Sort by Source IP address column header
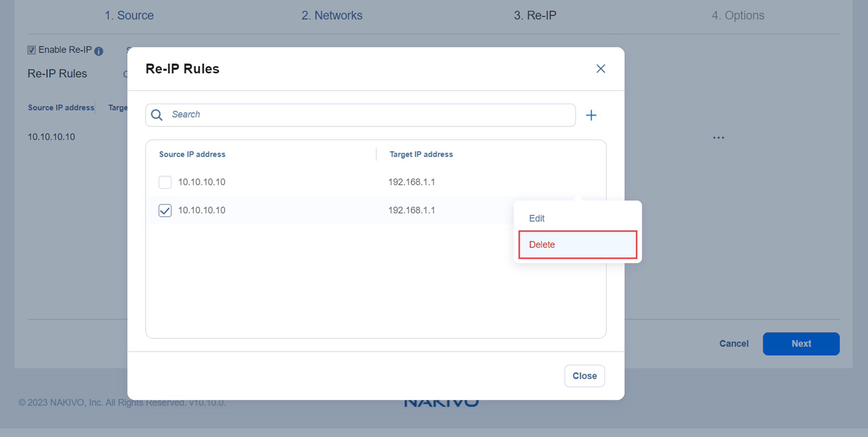The image size is (868, 437). 192,154
